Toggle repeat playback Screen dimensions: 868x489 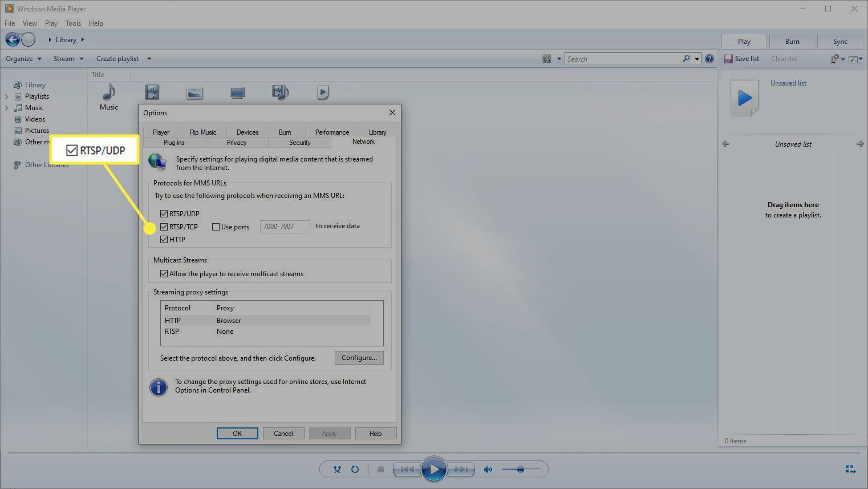coord(355,470)
